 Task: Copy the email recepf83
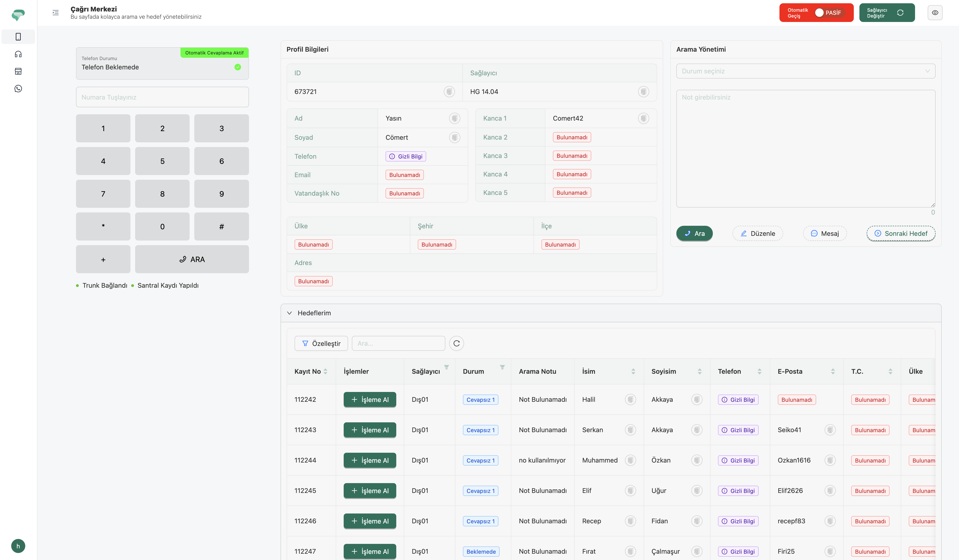point(830,521)
